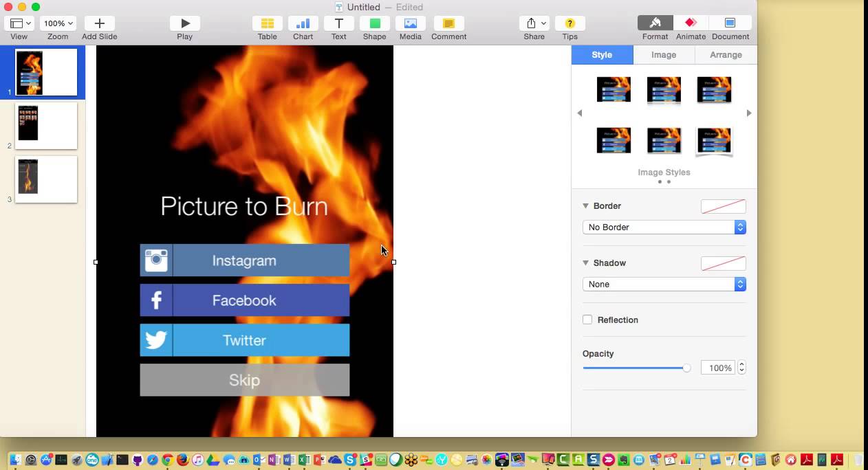Screen dimensions: 868x470
Task: Open the Border color swatch
Action: tap(724, 206)
